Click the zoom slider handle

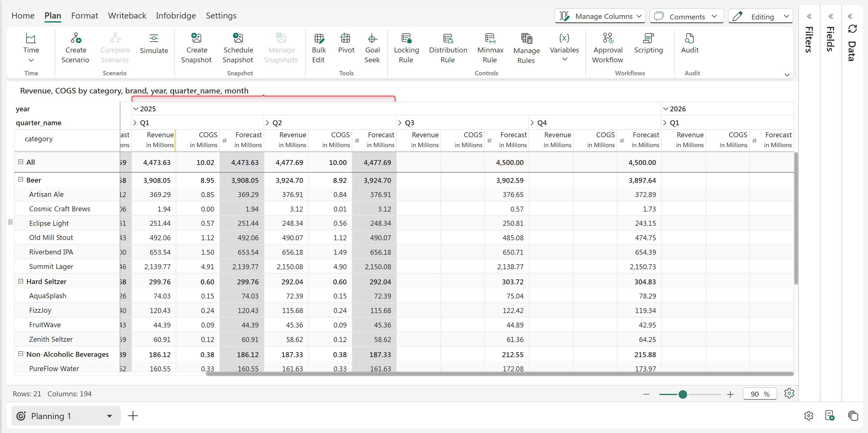point(683,394)
